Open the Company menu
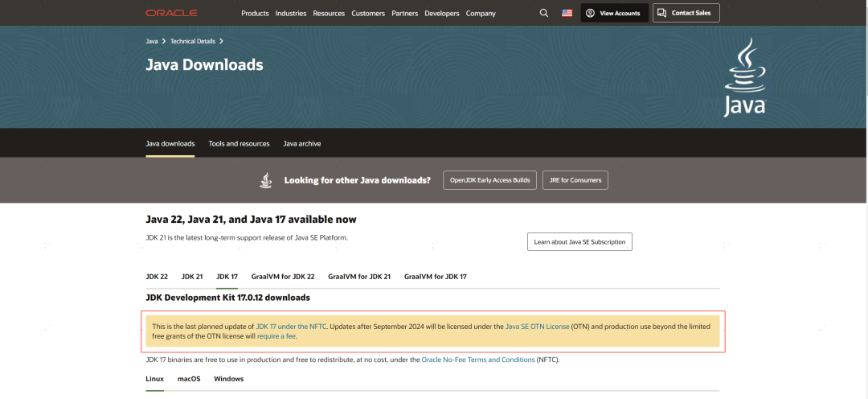868x399 pixels. (x=481, y=14)
